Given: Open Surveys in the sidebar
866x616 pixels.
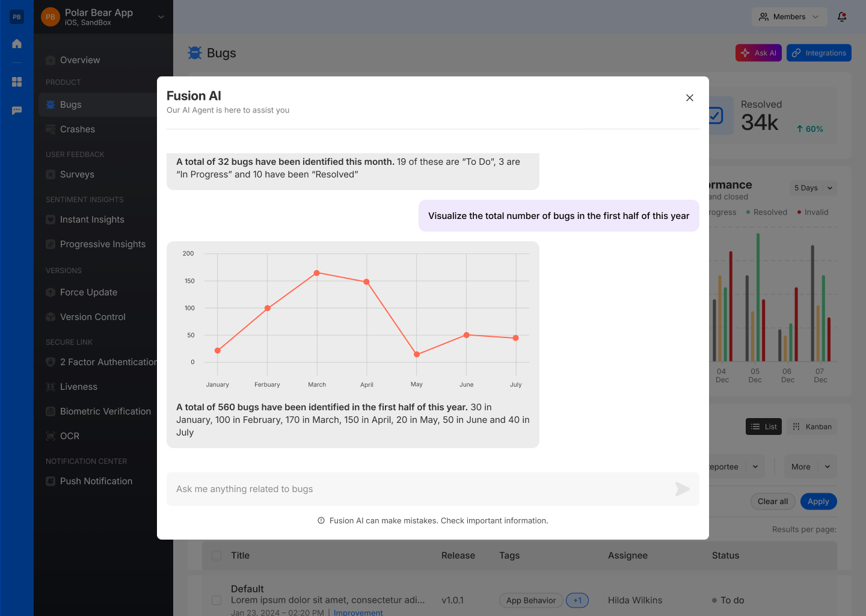Looking at the screenshot, I should [77, 174].
